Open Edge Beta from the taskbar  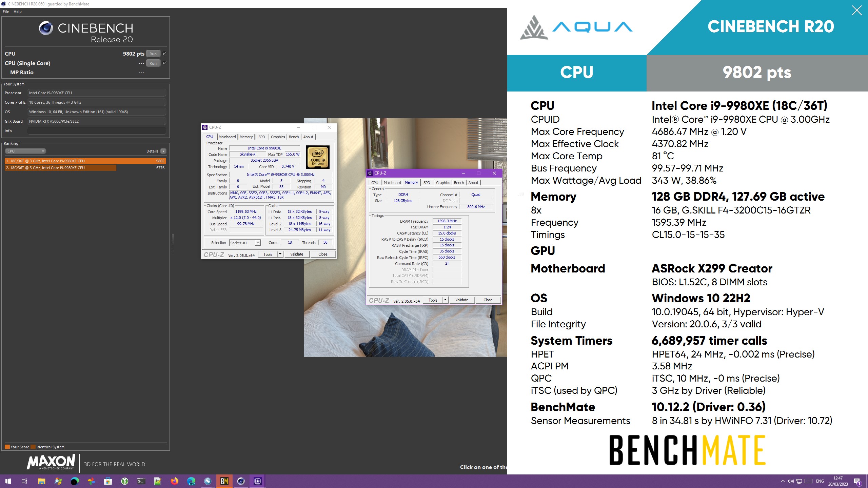pyautogui.click(x=191, y=481)
